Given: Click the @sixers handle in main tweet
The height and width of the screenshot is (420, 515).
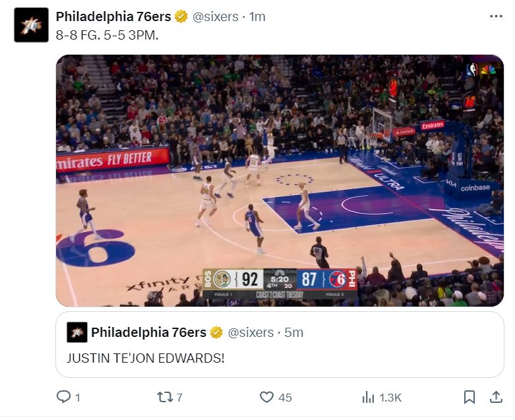Looking at the screenshot, I should [215, 16].
